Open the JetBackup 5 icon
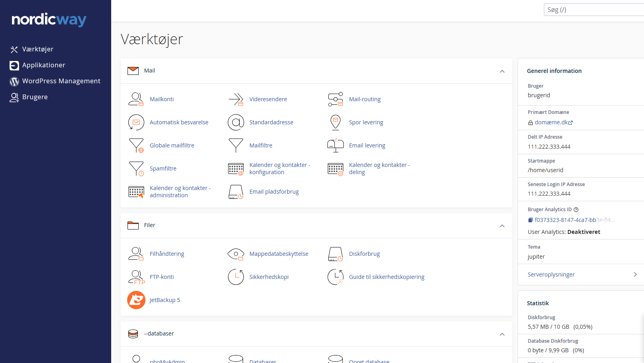 [x=136, y=300]
